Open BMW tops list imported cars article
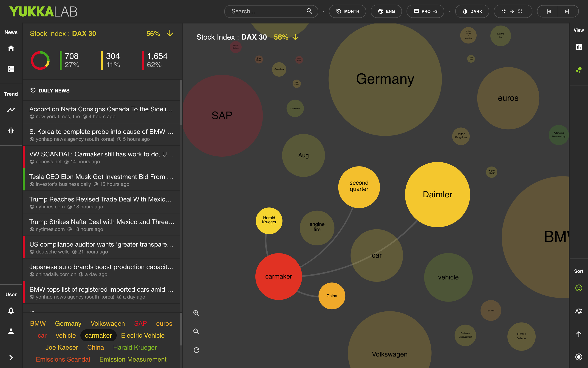This screenshot has width=588, height=368. click(x=101, y=292)
